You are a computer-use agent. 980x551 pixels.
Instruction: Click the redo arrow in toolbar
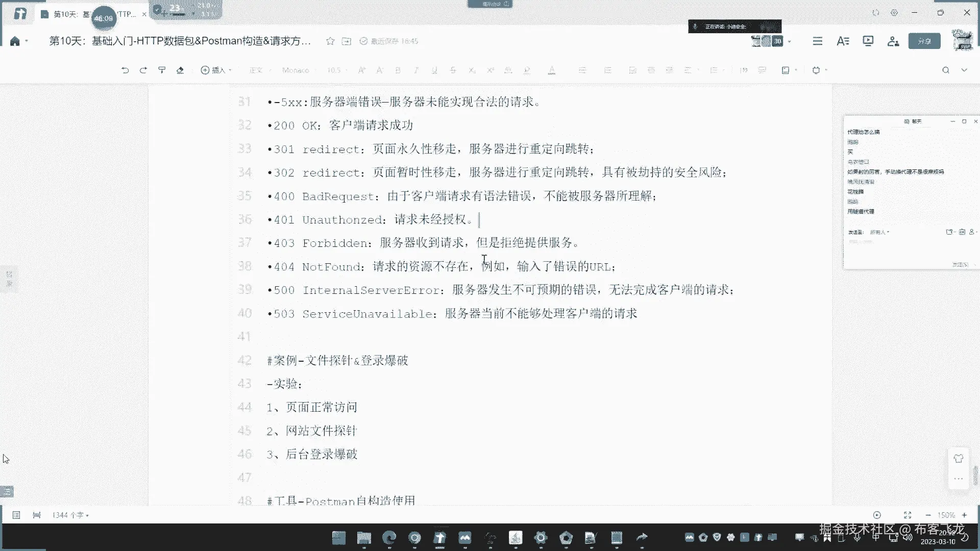[x=143, y=70]
